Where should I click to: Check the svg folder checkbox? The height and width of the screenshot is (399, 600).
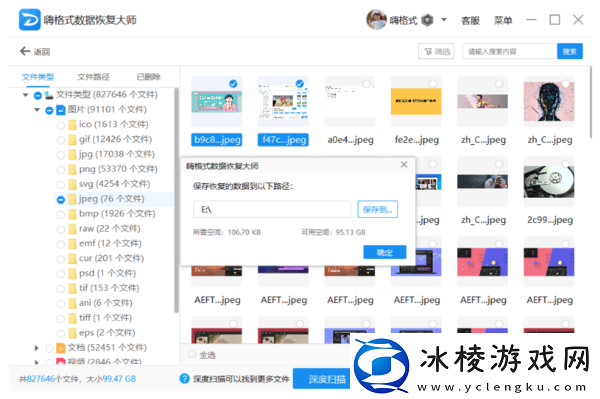pyautogui.click(x=60, y=185)
